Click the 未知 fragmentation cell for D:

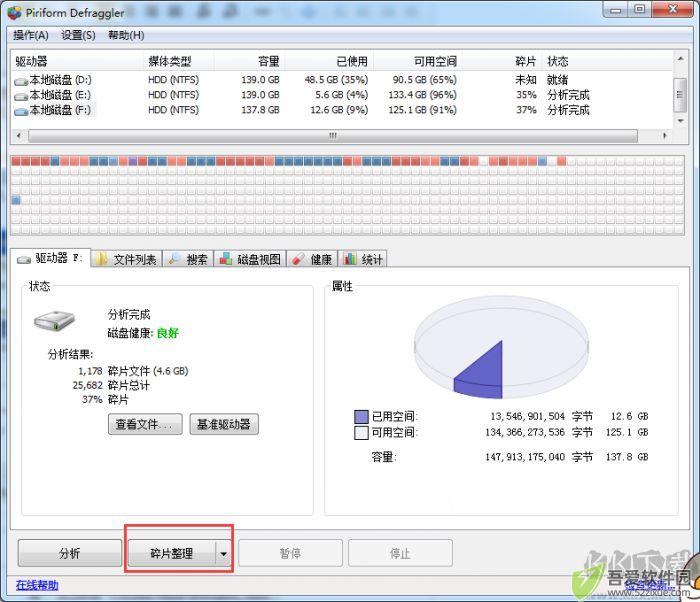pos(526,80)
